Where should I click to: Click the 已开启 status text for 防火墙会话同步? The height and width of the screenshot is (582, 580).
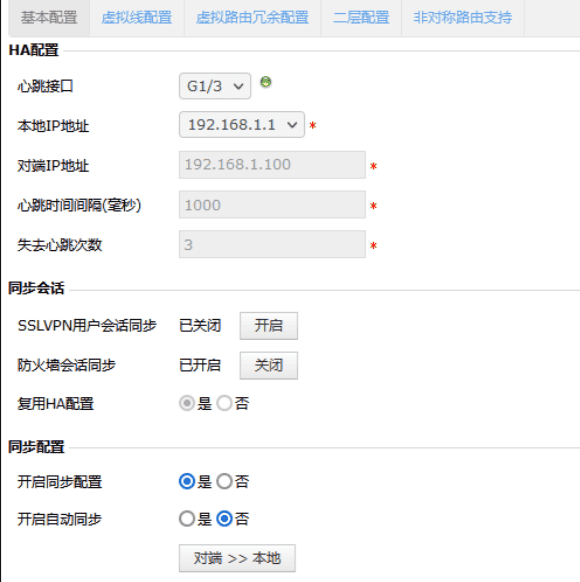click(x=200, y=365)
